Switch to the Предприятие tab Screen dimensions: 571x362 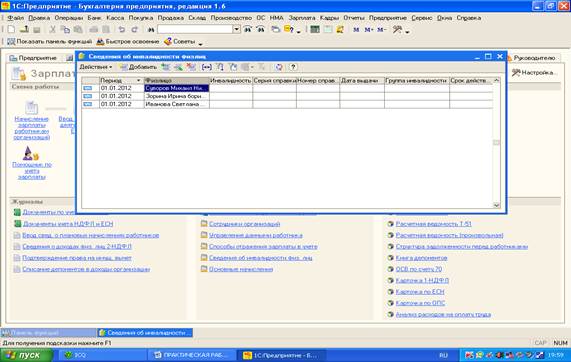point(33,58)
